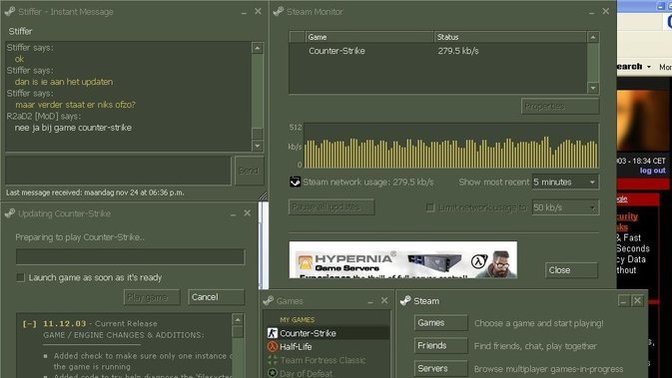Click the chat scrollbar up arrow
Image resolution: width=672 pixels, height=378 pixels.
coord(257,48)
